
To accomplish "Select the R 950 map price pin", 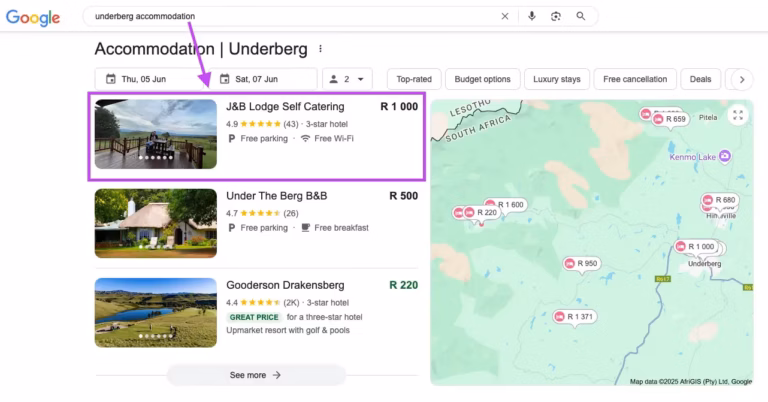I will point(581,263).
